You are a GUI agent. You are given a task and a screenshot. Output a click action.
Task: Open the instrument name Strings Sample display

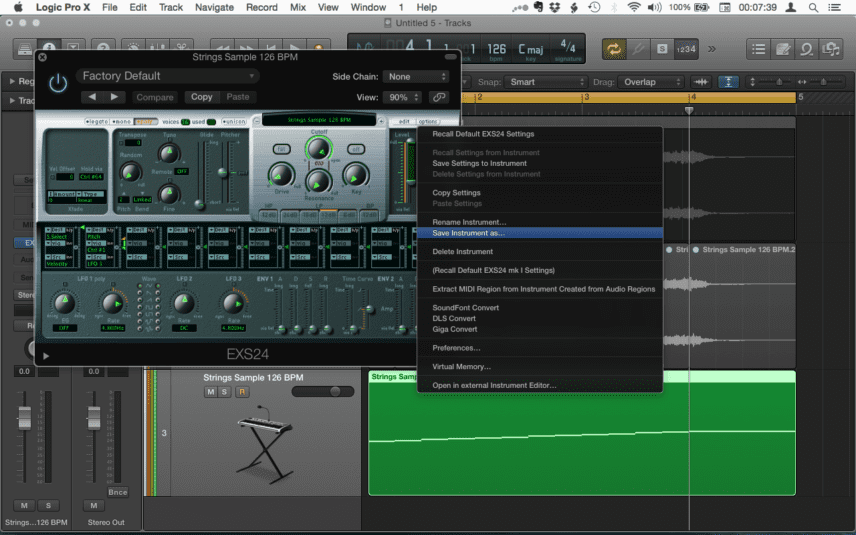tap(319, 120)
